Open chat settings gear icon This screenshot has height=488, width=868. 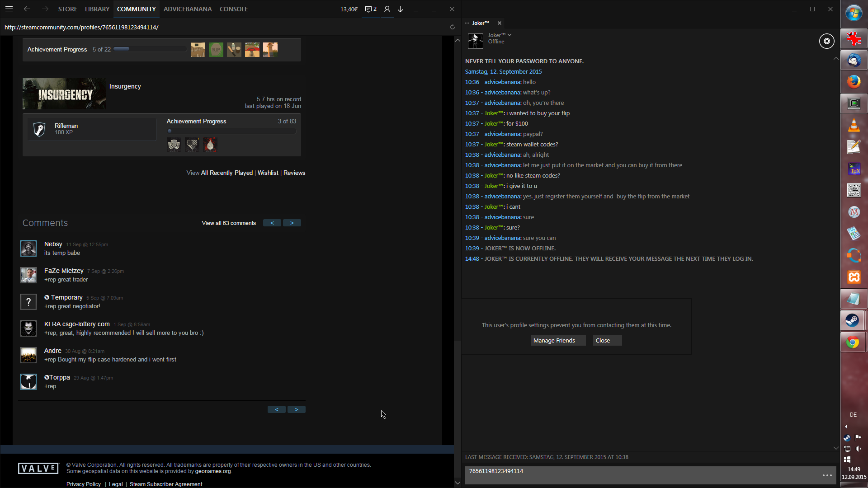click(x=826, y=41)
